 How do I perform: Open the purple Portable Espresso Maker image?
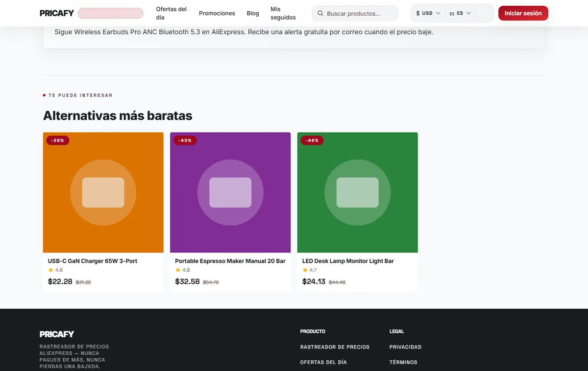pos(230,192)
